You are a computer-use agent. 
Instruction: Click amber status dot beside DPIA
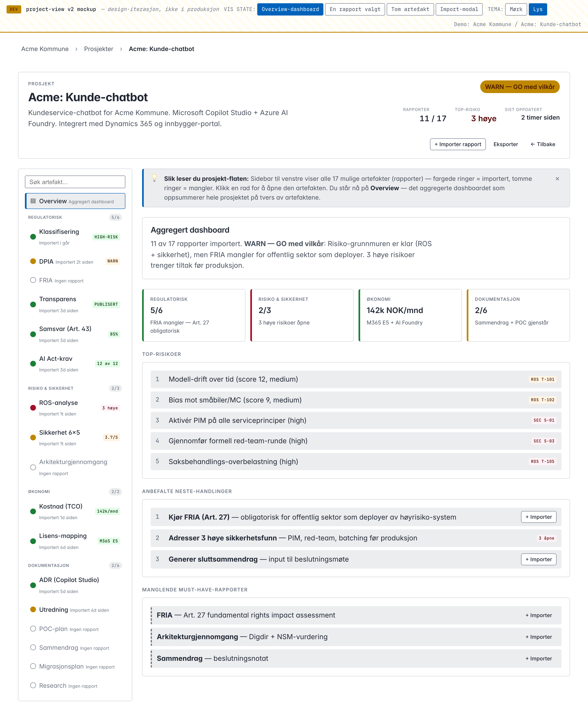pyautogui.click(x=33, y=261)
